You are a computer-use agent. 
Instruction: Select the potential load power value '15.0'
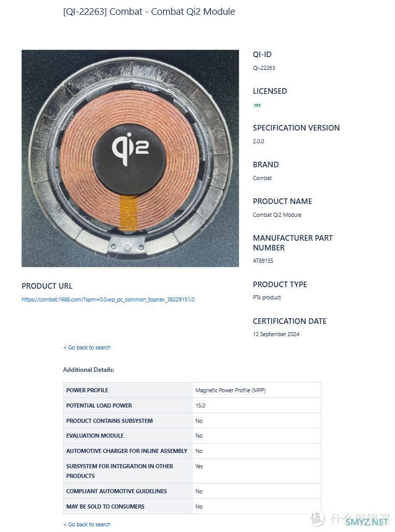click(200, 406)
